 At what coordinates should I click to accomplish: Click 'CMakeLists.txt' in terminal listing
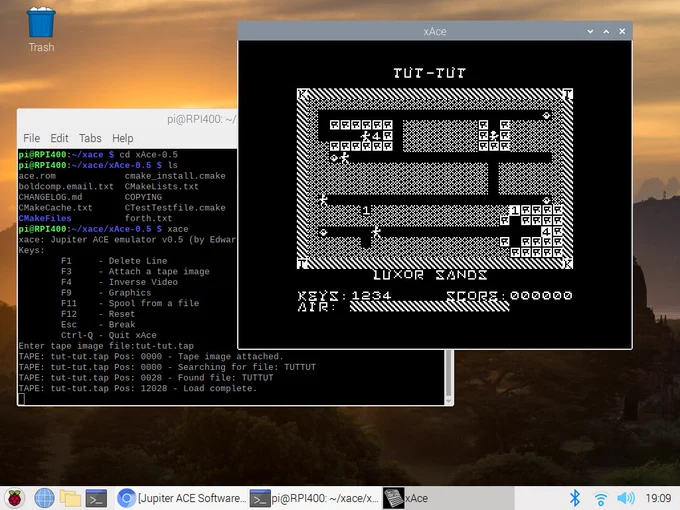point(162,186)
